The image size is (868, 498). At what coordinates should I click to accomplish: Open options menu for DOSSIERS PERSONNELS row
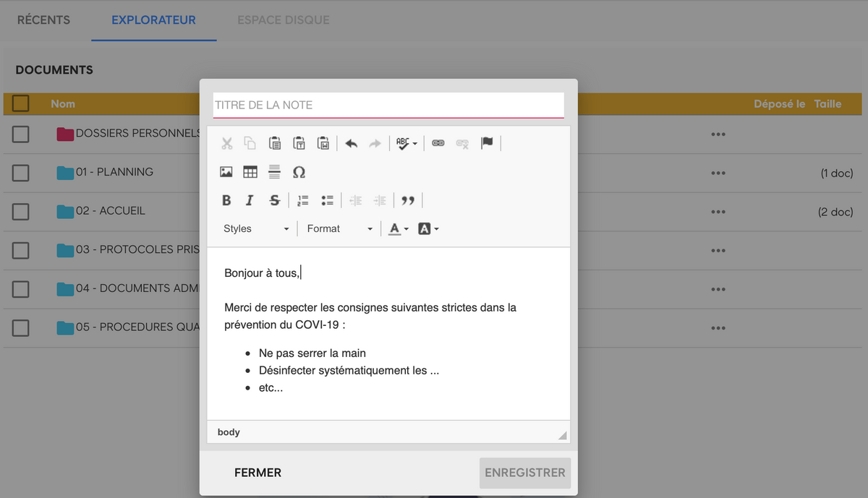tap(718, 134)
